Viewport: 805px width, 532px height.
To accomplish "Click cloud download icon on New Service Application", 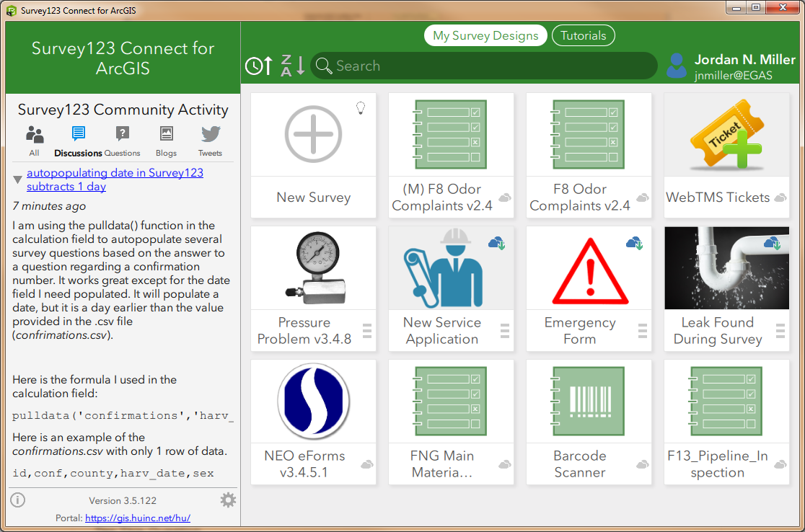I will tap(496, 243).
